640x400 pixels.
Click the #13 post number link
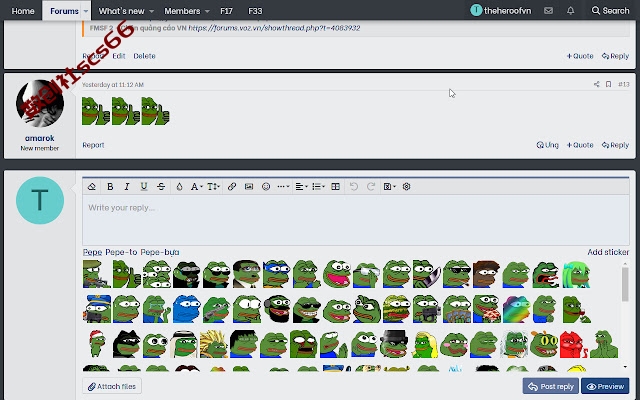pyautogui.click(x=623, y=84)
